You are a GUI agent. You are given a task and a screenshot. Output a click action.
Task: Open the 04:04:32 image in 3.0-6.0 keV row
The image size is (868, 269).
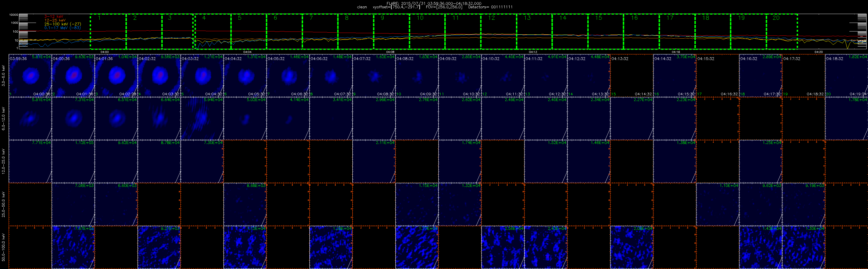[x=245, y=76]
